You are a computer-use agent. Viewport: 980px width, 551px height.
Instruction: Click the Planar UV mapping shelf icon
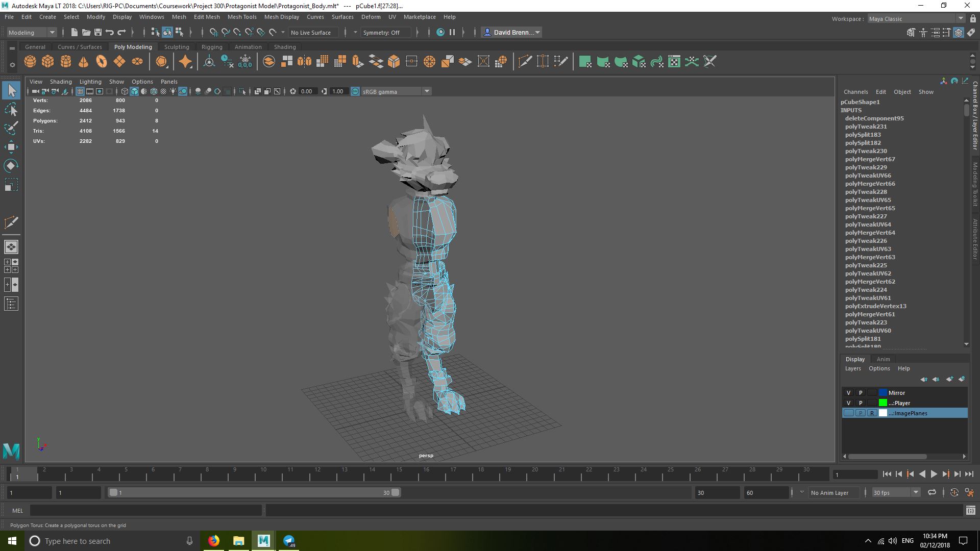point(585,62)
